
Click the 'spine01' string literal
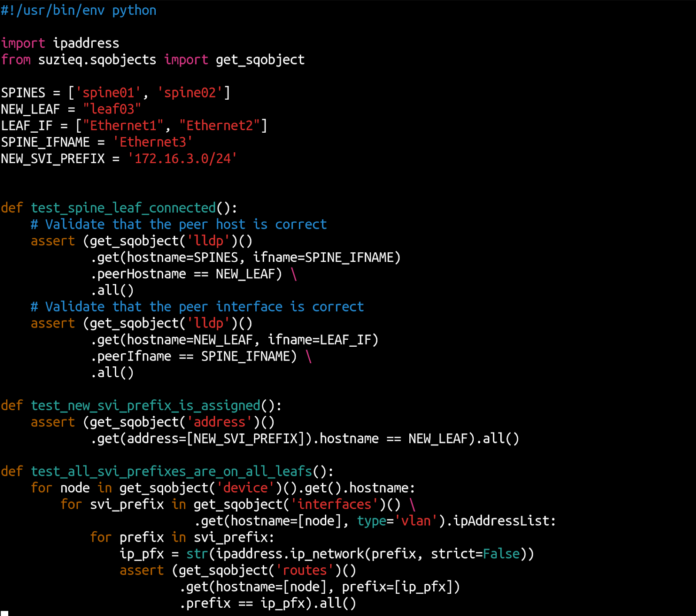point(108,93)
